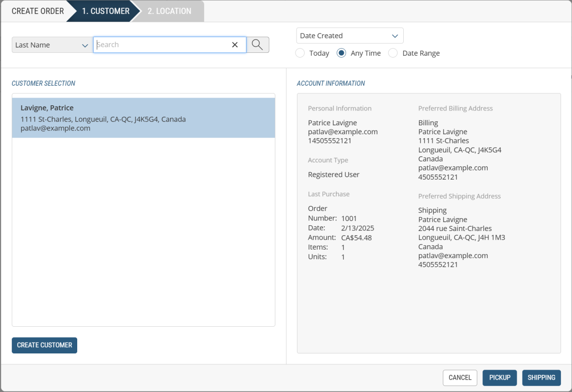The image size is (572, 392).
Task: Click the Registered User account type text
Action: (x=334, y=174)
